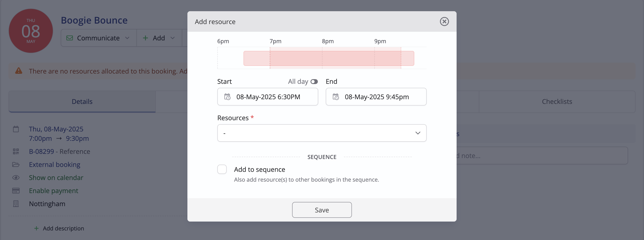This screenshot has height=240, width=644.
Task: Click the Start field calendar icon
Action: click(227, 97)
